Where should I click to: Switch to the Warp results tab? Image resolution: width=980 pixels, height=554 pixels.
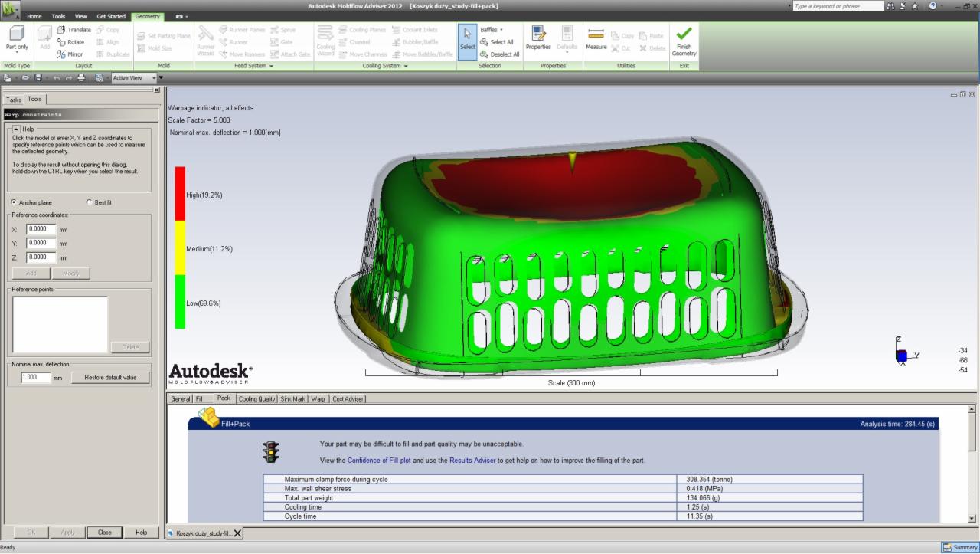[318, 398]
